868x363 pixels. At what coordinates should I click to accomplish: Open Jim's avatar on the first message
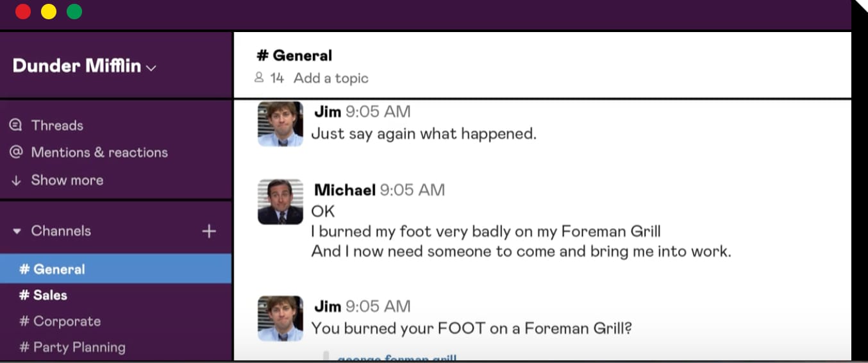tap(280, 124)
